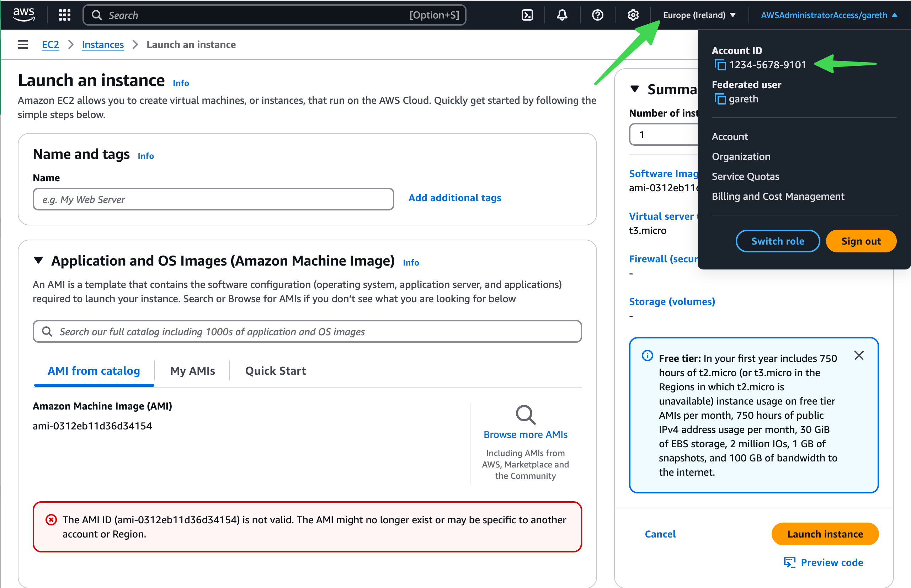
Task: Copy the federated user name gareth
Action: [x=720, y=99]
